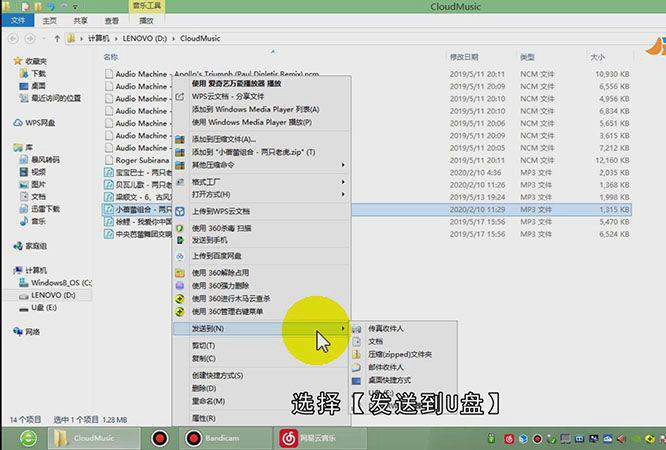
Task: Open quick access toolbar dropdown arrow
Action: coord(75,7)
